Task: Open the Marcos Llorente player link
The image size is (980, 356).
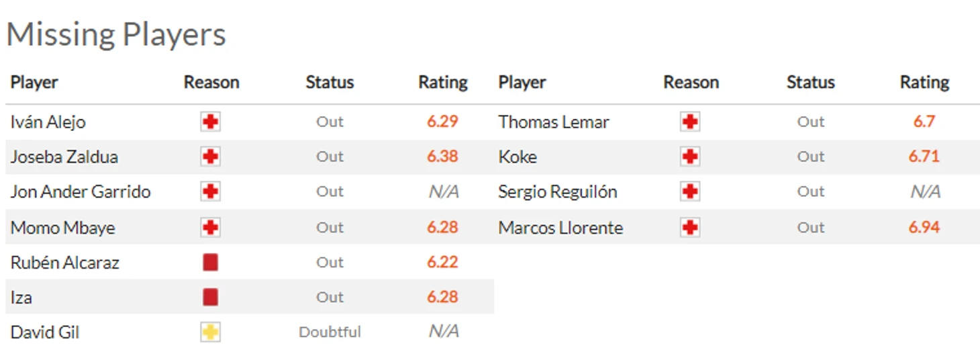Action: point(560,228)
